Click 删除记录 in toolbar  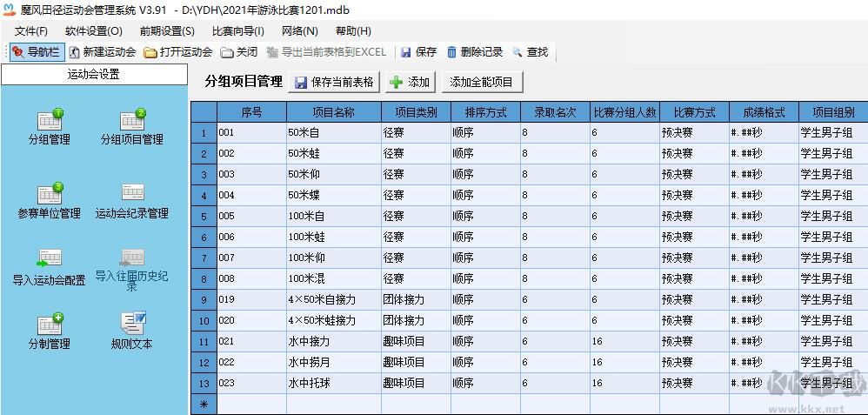tap(474, 52)
